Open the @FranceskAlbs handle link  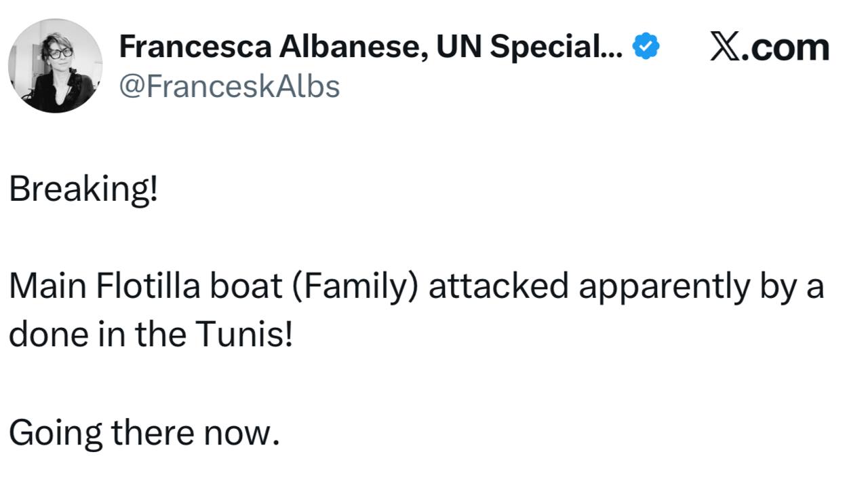click(229, 86)
